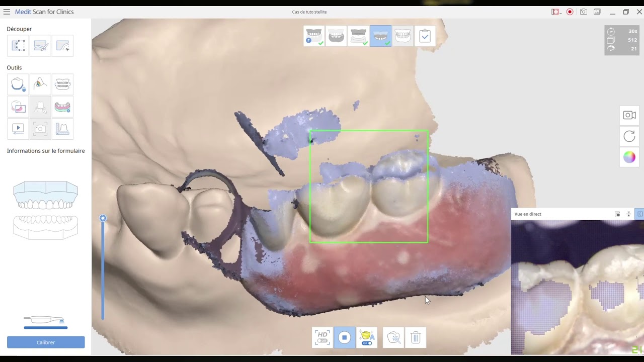Open the clipboard confirm stage
Screen dimensions: 644x362
point(425,36)
